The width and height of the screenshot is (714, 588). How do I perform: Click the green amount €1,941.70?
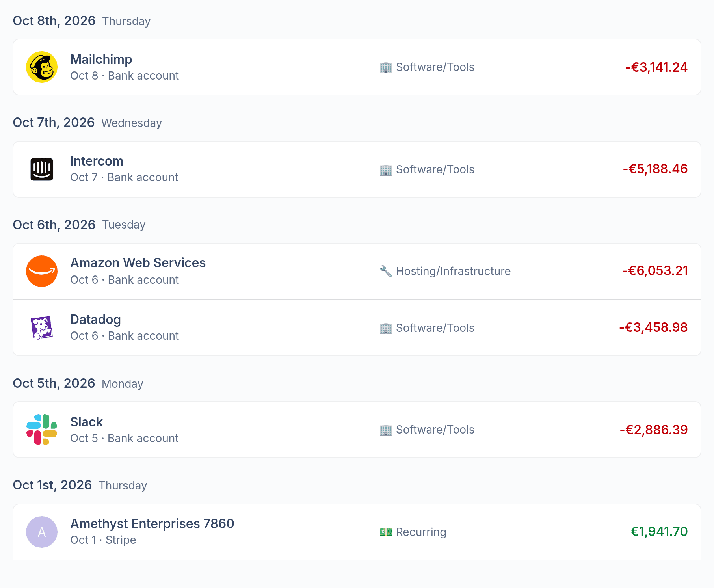coord(659,532)
